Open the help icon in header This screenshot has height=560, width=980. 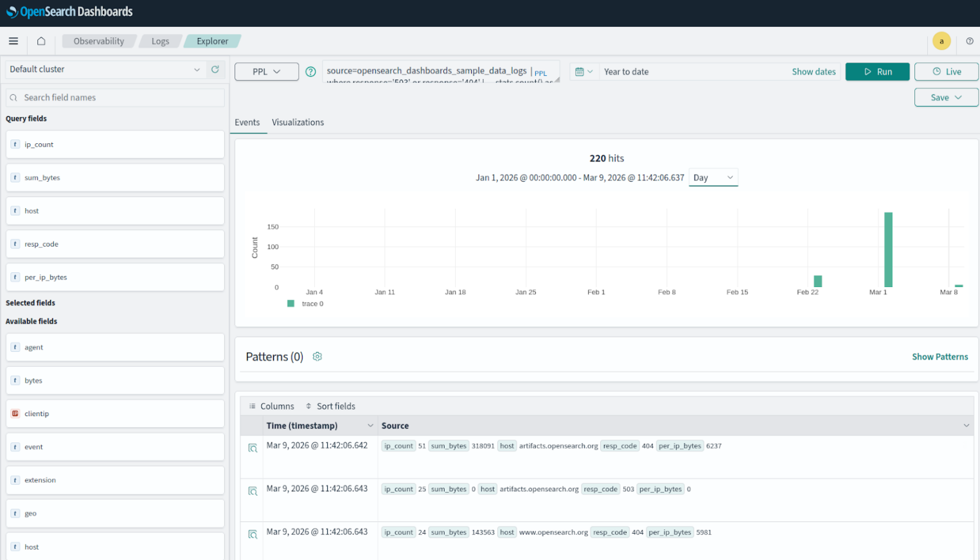969,41
